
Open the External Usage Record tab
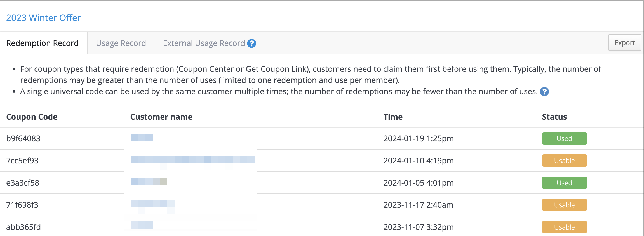click(x=204, y=43)
